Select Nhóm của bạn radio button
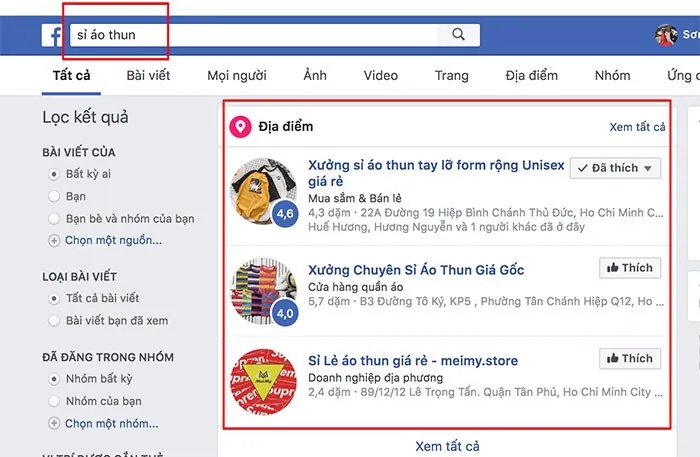The width and height of the screenshot is (700, 457). (54, 401)
